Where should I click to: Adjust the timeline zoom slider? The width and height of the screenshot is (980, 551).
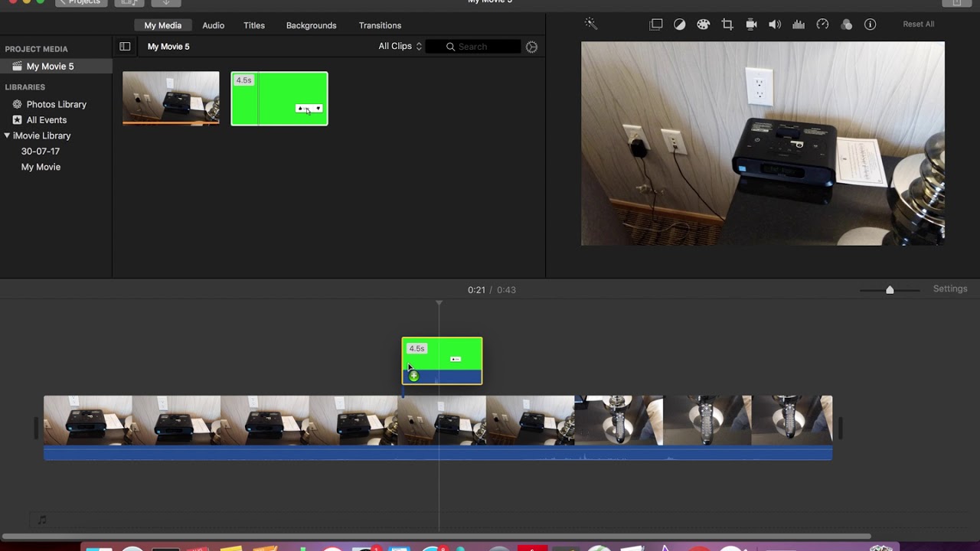(x=890, y=290)
